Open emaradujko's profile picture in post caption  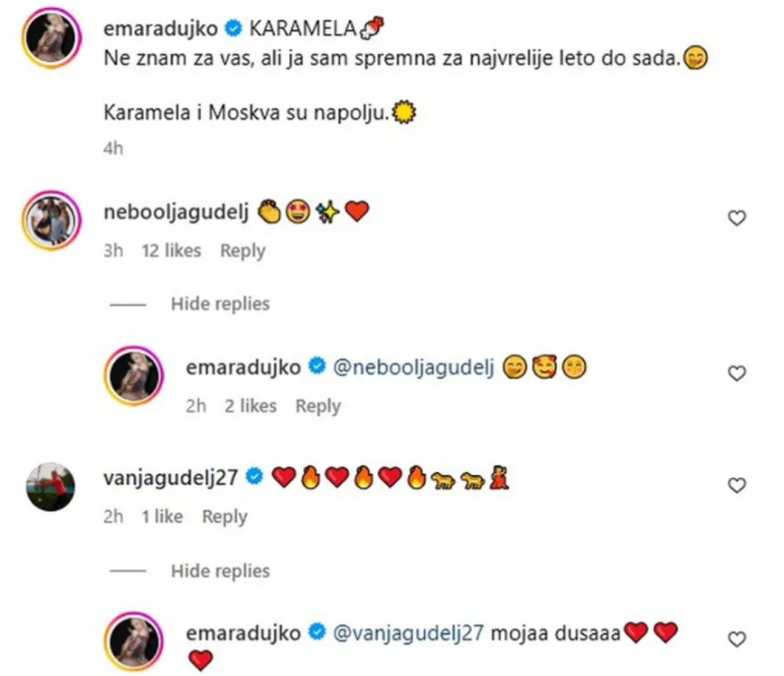coord(51,37)
